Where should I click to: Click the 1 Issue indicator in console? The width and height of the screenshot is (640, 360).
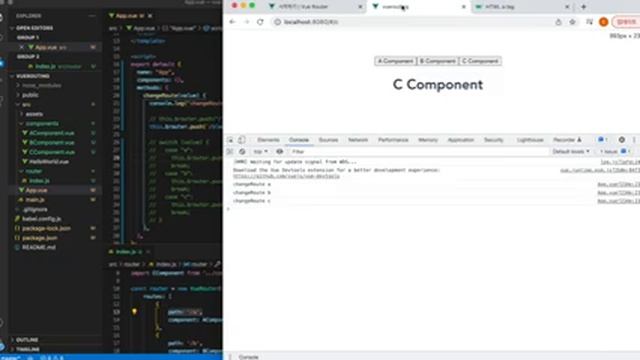pos(615,151)
